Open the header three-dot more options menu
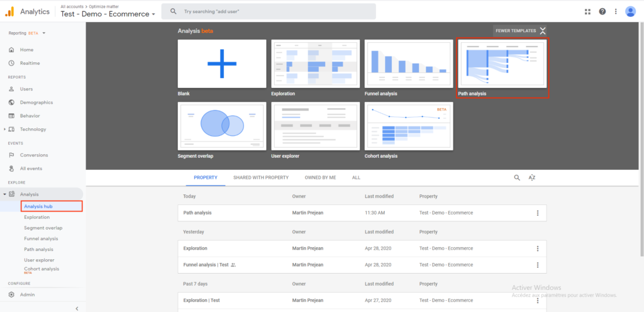Viewport: 644px width, 312px height. 616,11
